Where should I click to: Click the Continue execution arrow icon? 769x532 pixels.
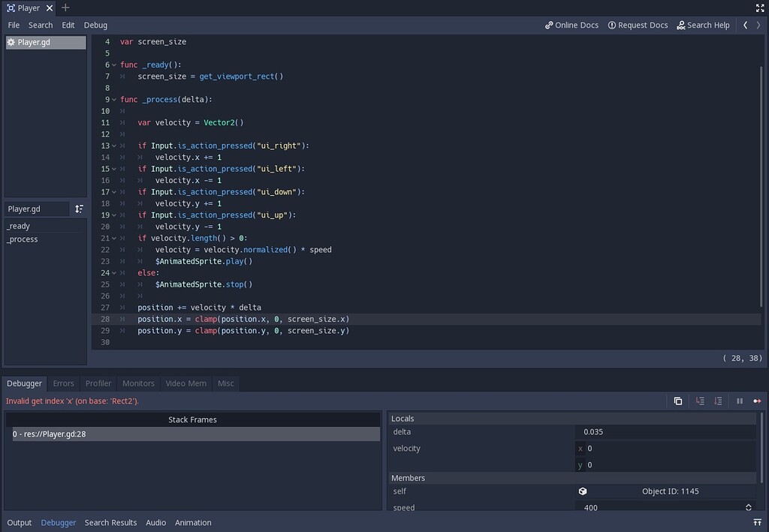pyautogui.click(x=757, y=401)
